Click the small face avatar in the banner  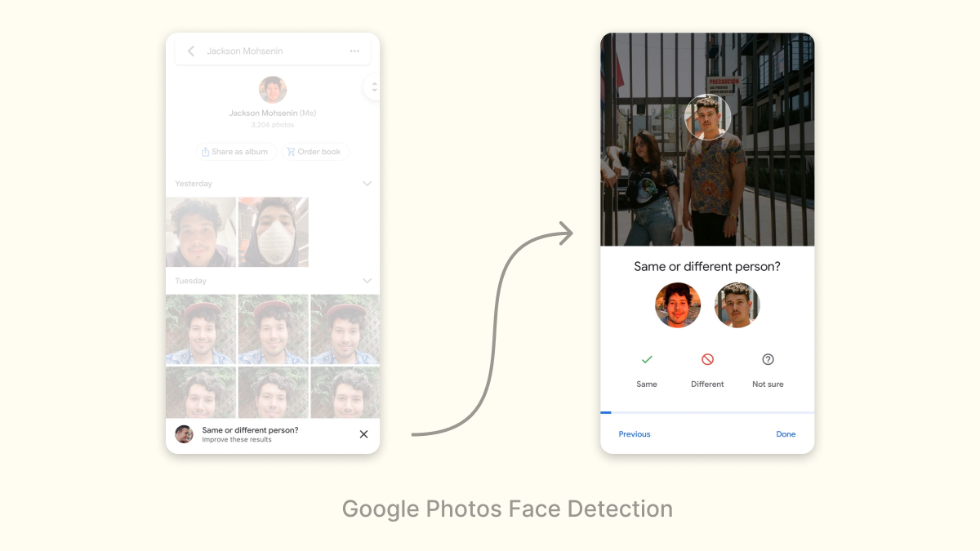click(184, 434)
